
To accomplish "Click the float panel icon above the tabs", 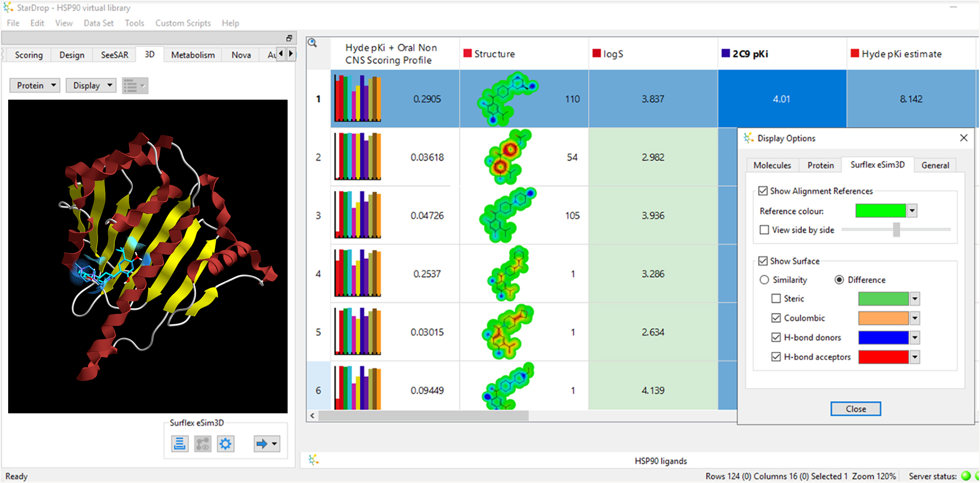I will point(289,38).
